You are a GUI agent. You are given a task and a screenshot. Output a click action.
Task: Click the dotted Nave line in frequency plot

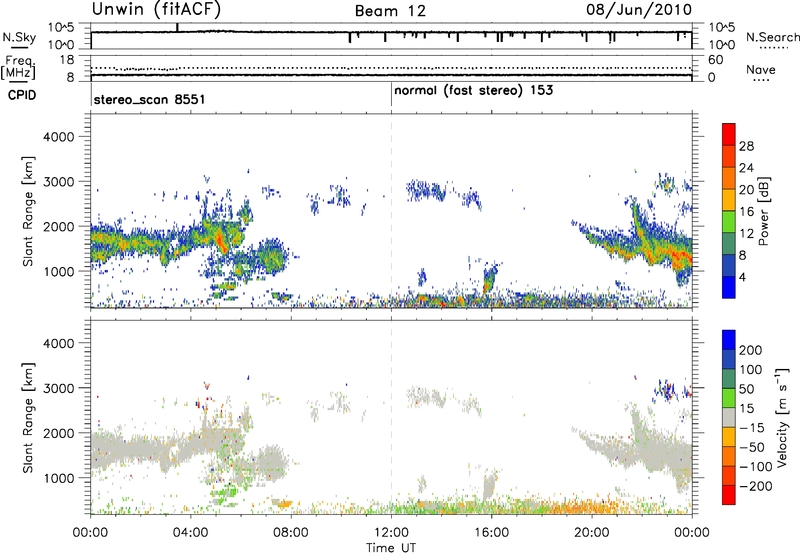(391, 68)
